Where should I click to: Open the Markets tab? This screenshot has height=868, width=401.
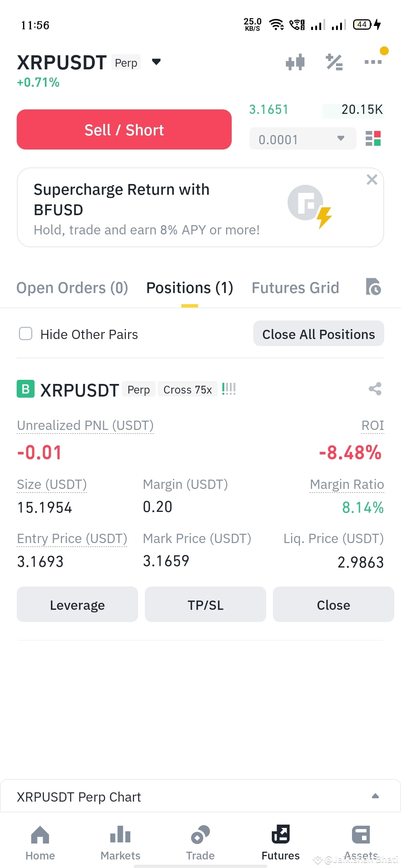(x=120, y=843)
